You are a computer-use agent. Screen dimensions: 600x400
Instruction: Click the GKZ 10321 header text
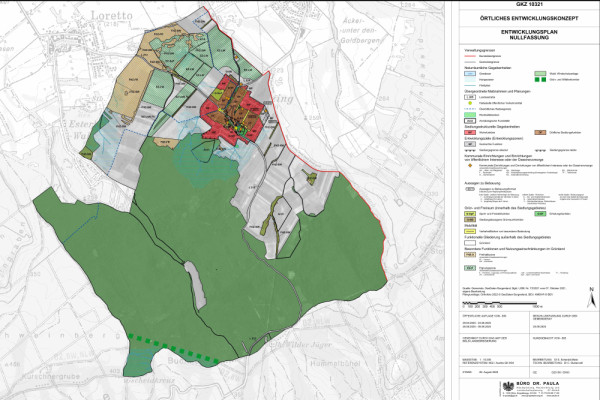[524, 5]
